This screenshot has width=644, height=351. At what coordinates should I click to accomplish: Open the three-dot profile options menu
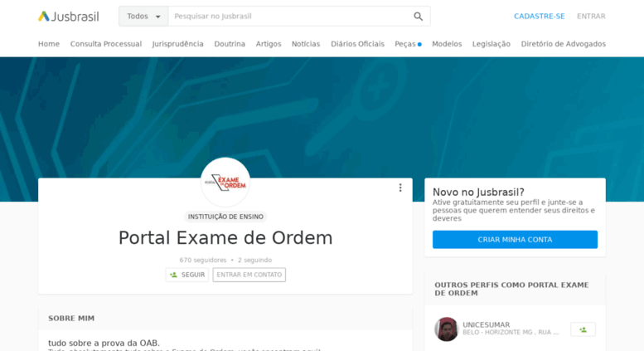click(400, 188)
